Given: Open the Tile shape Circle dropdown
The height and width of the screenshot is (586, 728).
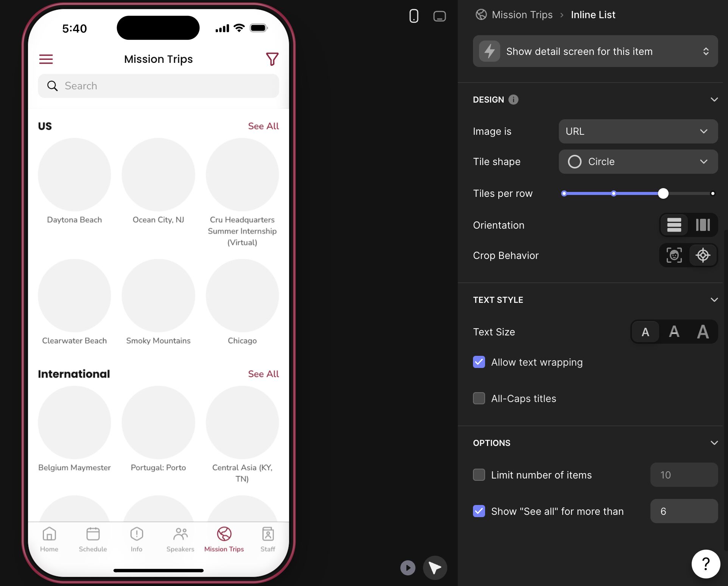Looking at the screenshot, I should [638, 162].
